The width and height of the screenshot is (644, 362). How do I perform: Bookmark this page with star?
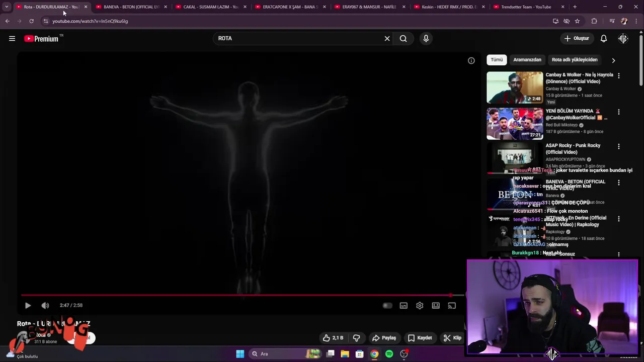coord(577,21)
